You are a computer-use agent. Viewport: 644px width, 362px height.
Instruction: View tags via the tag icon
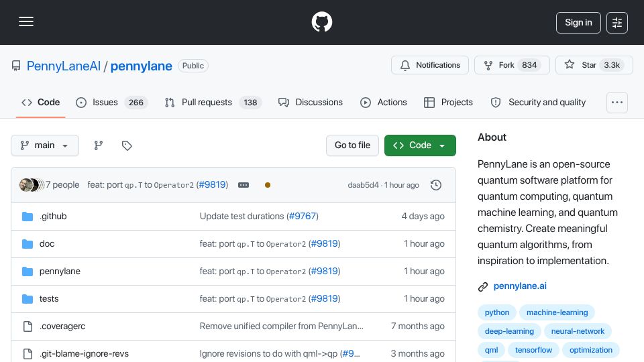click(127, 145)
